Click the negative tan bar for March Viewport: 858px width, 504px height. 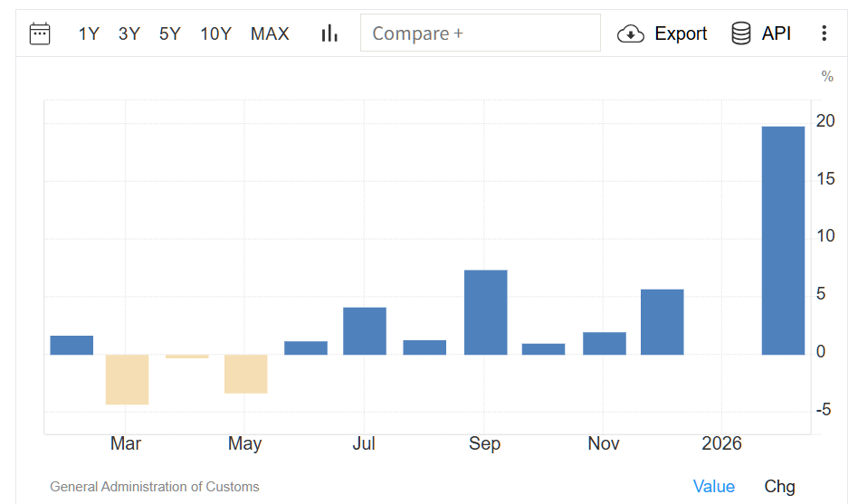click(127, 379)
